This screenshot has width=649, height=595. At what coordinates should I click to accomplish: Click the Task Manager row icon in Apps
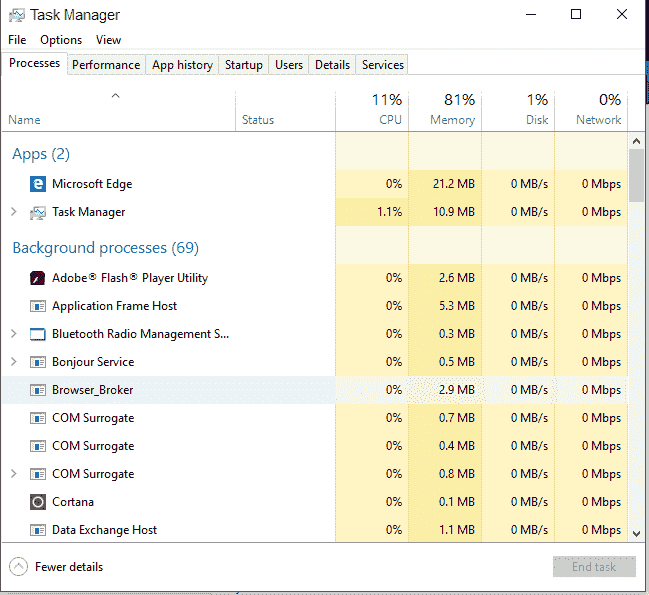click(x=38, y=213)
